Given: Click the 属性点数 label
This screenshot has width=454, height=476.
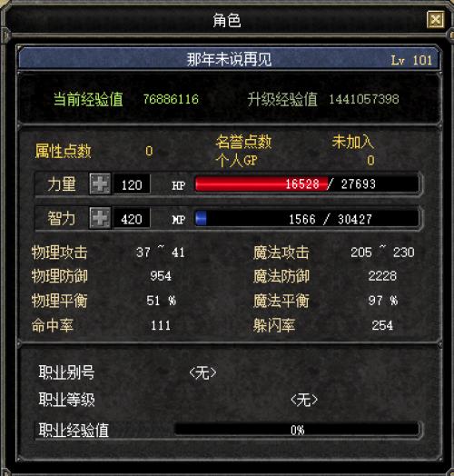Looking at the screenshot, I should pos(64,151).
